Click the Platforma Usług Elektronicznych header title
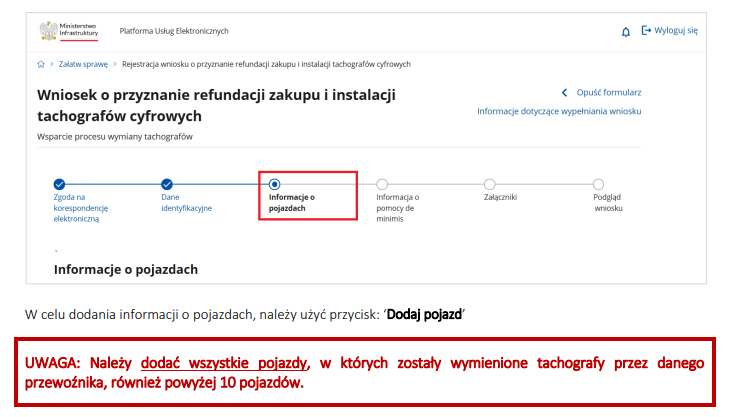This screenshot has width=732, height=417. pos(173,32)
